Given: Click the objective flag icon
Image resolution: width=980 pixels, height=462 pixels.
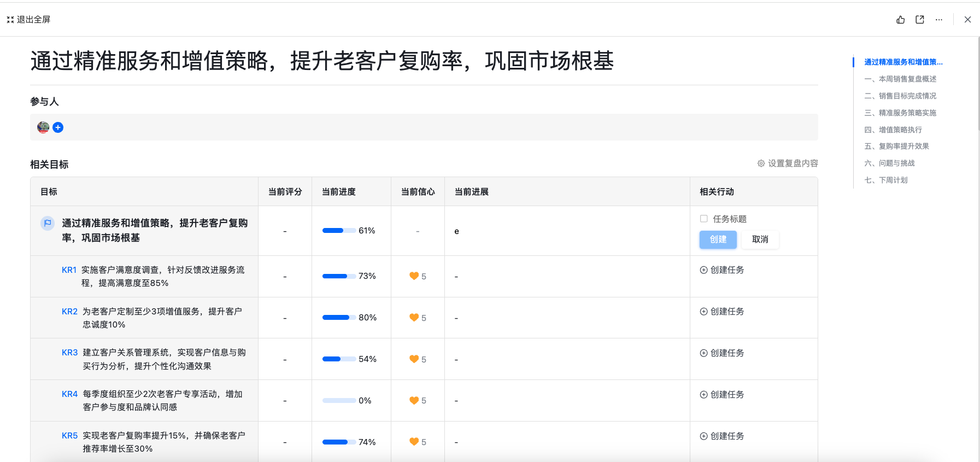Looking at the screenshot, I should tap(48, 223).
